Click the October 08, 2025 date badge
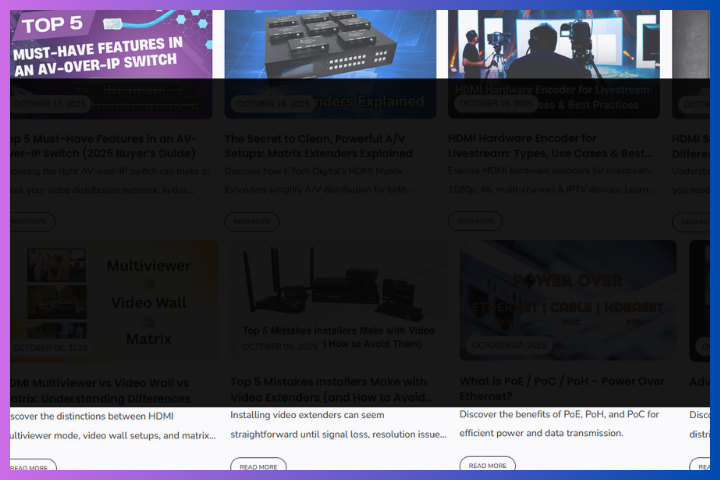Screen dimensions: 720x480 click(280, 346)
